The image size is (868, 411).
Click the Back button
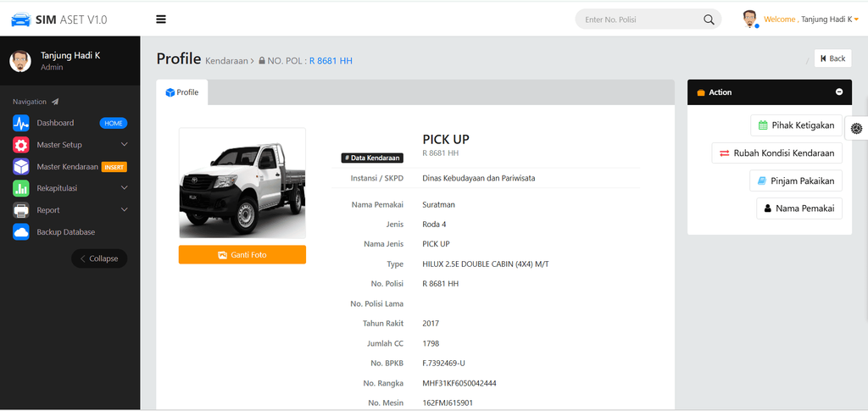(x=832, y=58)
